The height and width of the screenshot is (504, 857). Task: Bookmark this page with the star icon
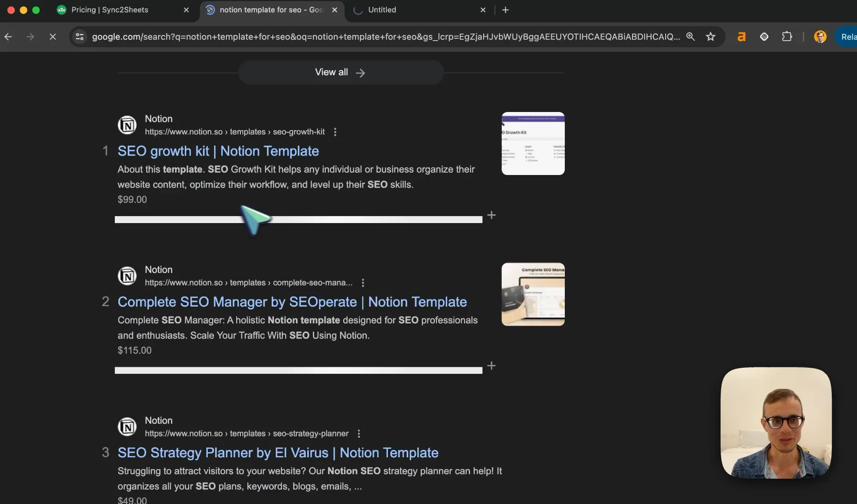(x=710, y=36)
